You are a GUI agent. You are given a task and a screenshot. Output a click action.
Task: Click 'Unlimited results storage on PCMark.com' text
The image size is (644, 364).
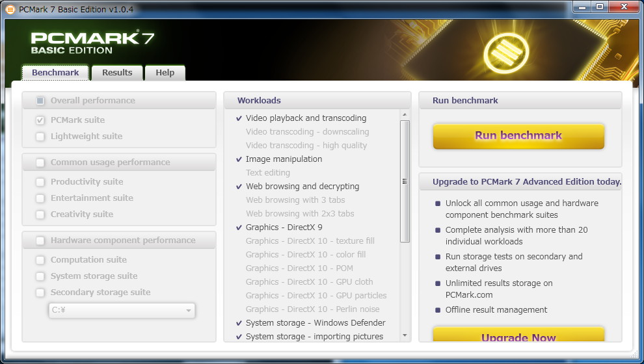[498, 289]
